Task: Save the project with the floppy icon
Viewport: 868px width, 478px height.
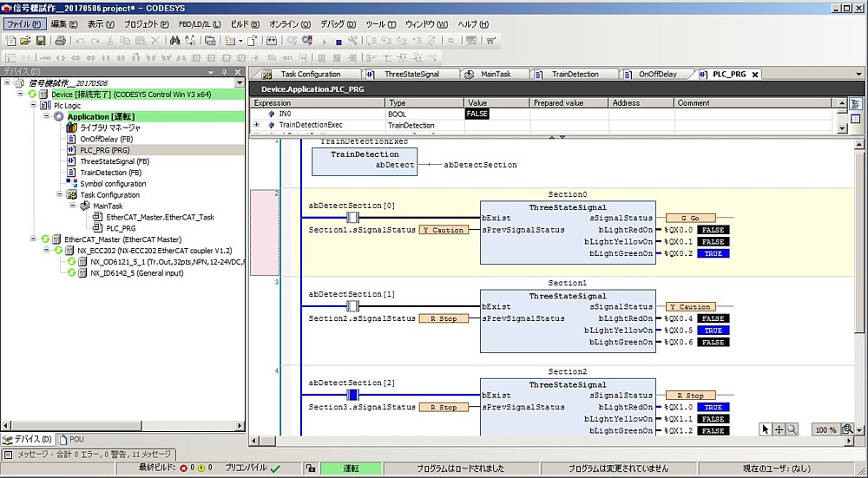Action: [41, 41]
